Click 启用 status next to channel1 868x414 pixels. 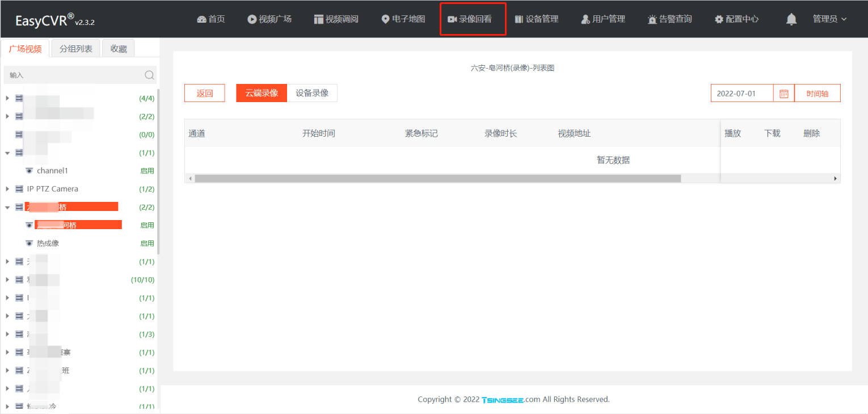(147, 171)
